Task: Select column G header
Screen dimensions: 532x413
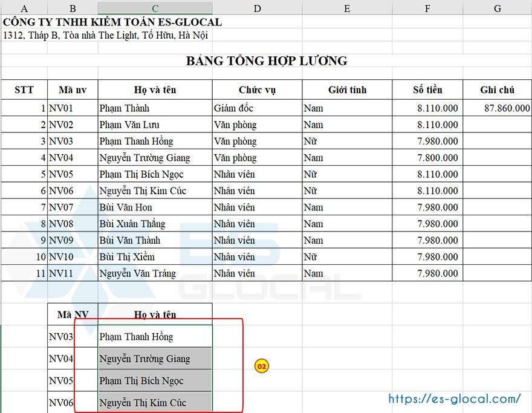Action: 498,8
